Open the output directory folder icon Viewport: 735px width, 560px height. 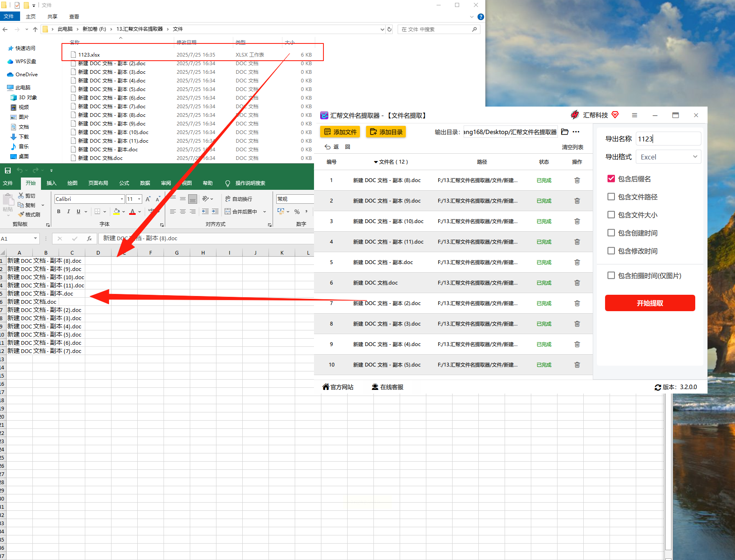(564, 132)
